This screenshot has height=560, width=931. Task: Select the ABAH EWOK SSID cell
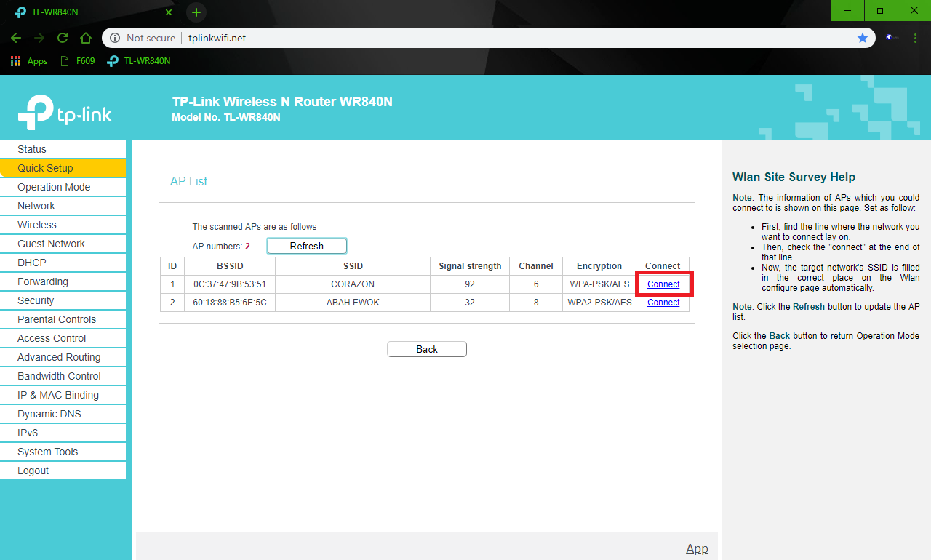[353, 303]
